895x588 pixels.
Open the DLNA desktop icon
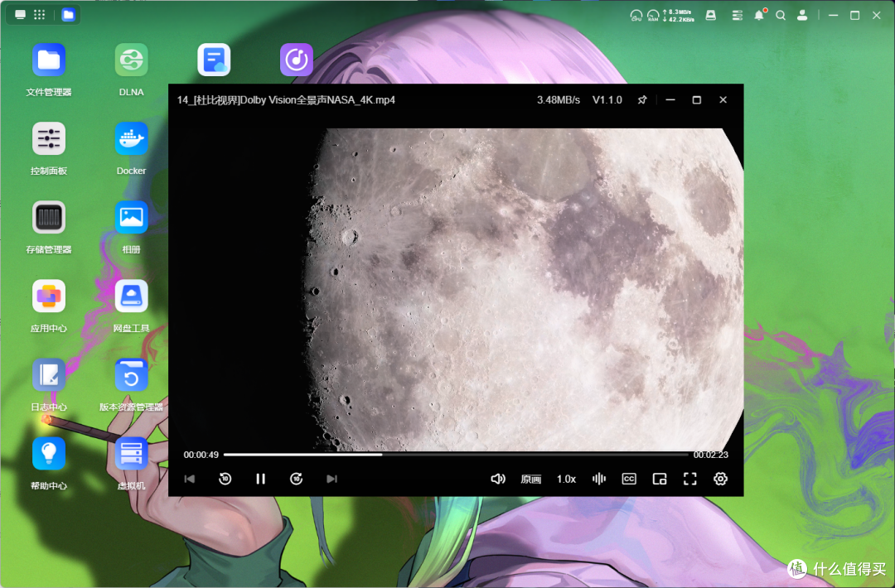[131, 60]
